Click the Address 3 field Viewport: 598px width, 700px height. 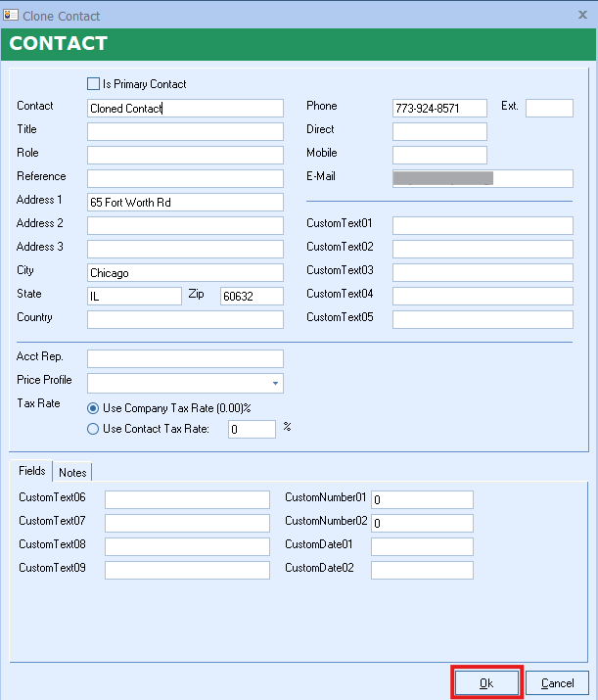[x=185, y=249]
